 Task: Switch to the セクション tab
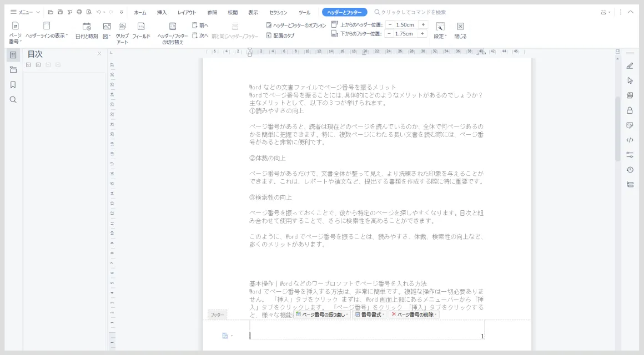(278, 13)
